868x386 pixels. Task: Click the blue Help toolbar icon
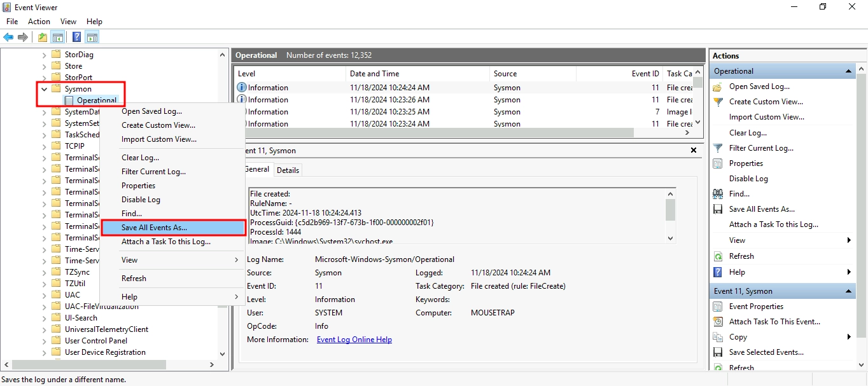76,38
